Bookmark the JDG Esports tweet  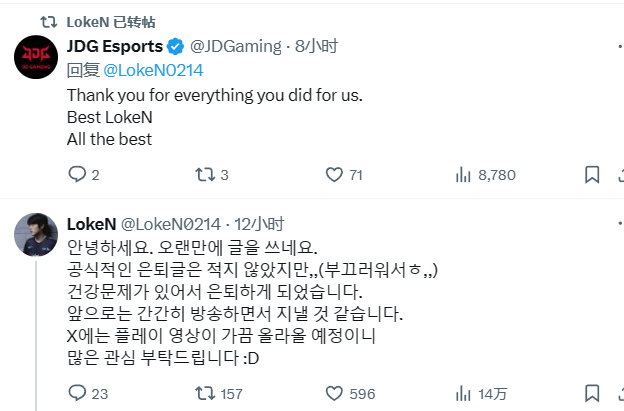coord(591,175)
